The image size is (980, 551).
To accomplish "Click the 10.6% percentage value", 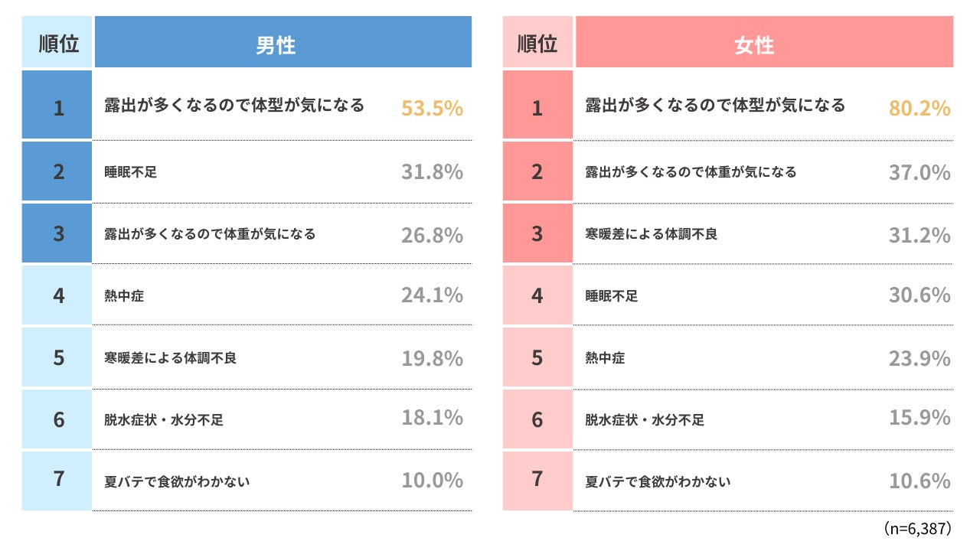I will [919, 481].
